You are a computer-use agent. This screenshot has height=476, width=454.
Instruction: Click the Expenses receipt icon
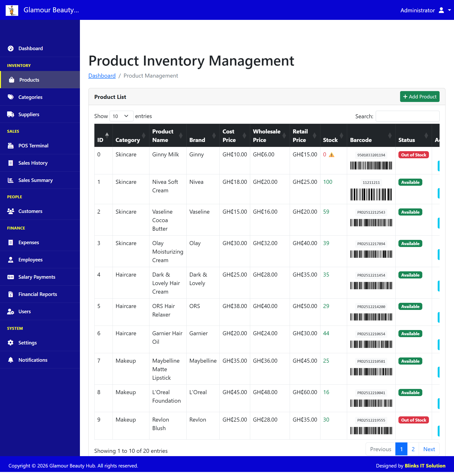click(x=11, y=242)
